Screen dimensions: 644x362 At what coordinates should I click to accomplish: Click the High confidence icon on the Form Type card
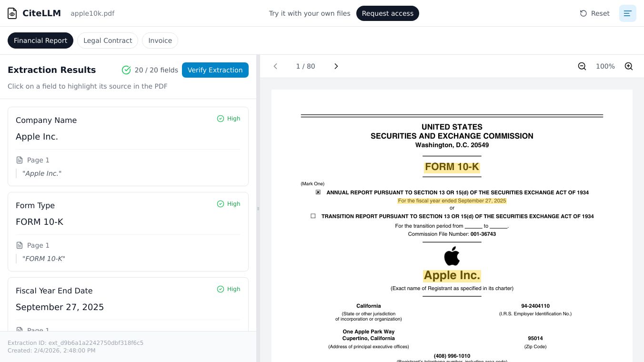[x=221, y=204]
